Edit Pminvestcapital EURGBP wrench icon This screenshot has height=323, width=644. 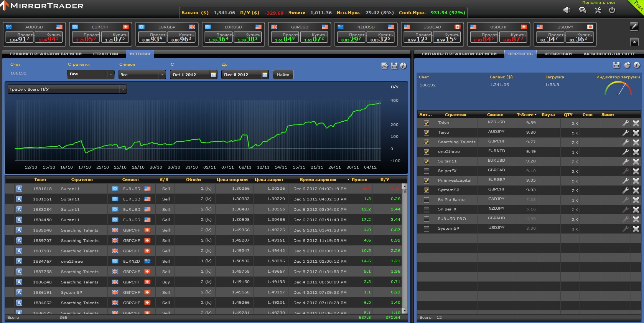pyautogui.click(x=626, y=181)
